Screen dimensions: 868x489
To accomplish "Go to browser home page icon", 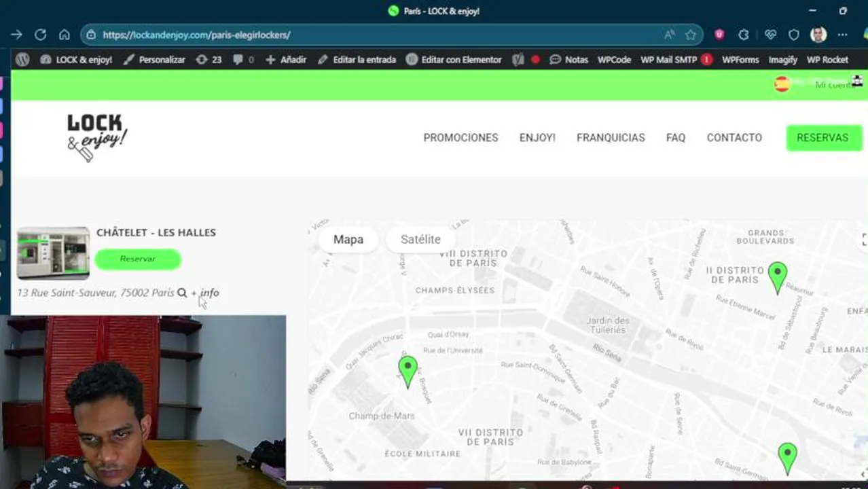I will tap(64, 35).
